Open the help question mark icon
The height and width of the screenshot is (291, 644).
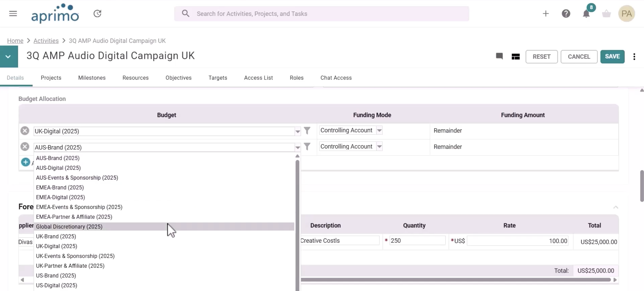pyautogui.click(x=566, y=13)
